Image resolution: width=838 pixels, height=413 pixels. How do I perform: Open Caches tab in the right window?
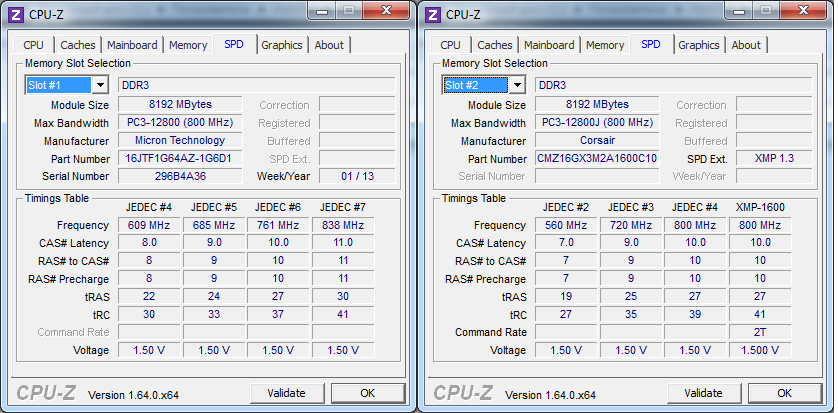(x=495, y=45)
